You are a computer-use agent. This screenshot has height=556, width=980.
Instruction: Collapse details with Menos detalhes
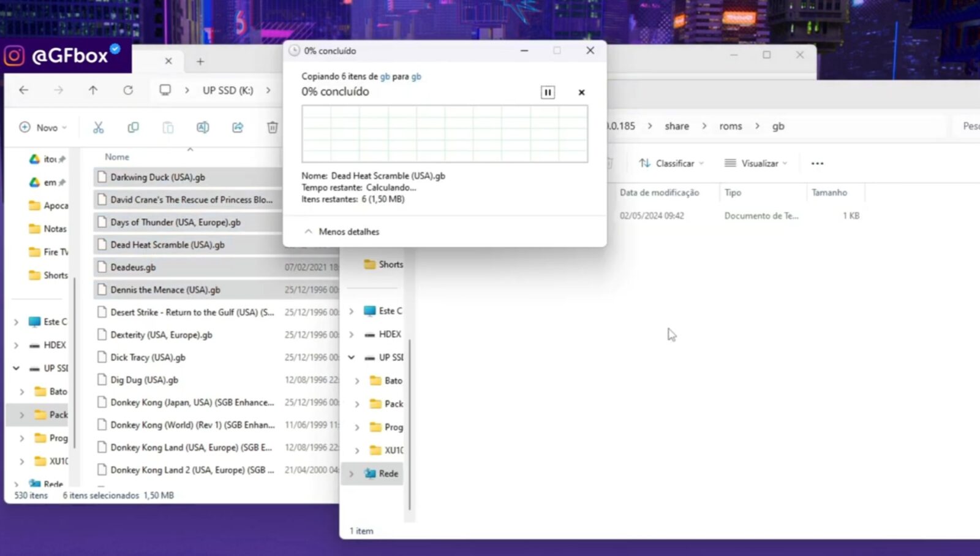click(x=342, y=232)
